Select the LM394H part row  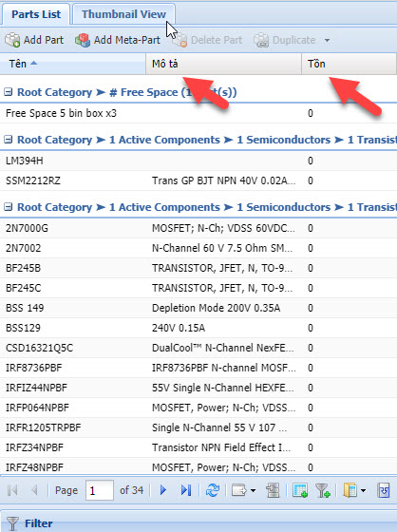click(198, 161)
